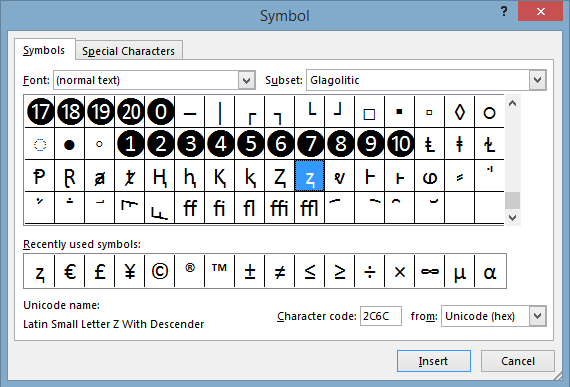Switch to the Special Characters tab
The width and height of the screenshot is (570, 387).
128,51
